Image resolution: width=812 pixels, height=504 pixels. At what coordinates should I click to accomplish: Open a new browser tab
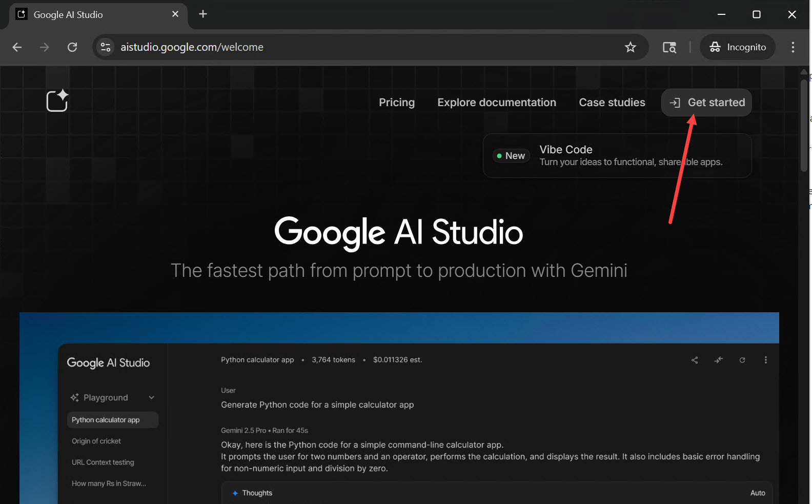203,14
